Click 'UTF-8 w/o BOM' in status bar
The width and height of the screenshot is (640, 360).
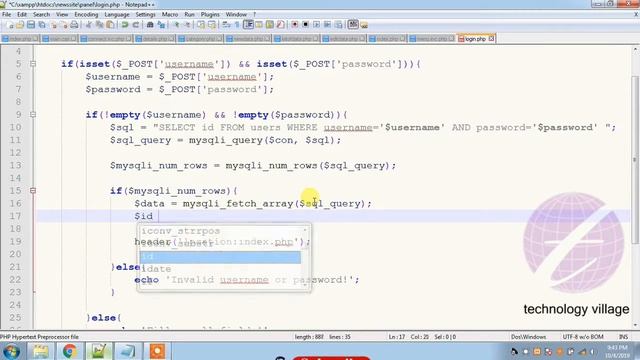pos(583,337)
